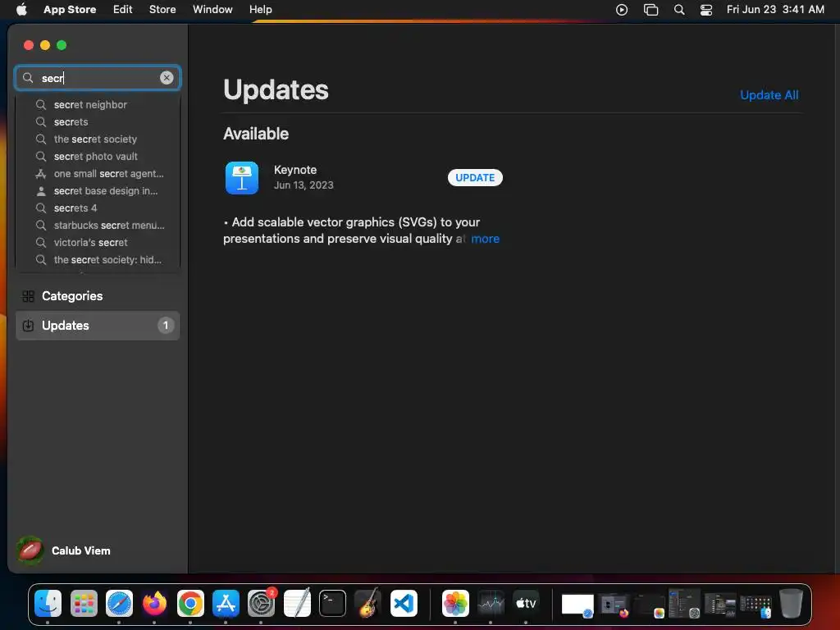
Task: Open Safari from the Dock
Action: (x=119, y=603)
